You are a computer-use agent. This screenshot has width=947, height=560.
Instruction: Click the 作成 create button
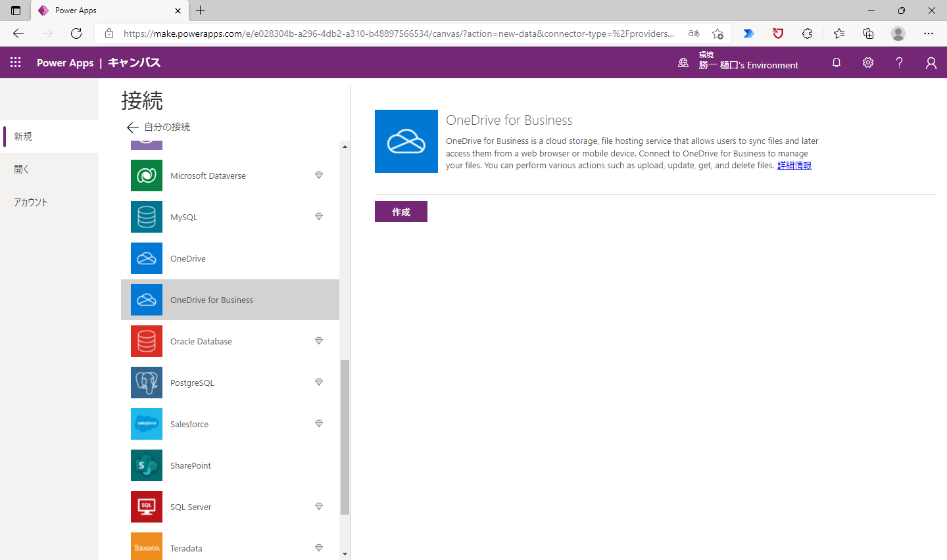click(x=401, y=212)
